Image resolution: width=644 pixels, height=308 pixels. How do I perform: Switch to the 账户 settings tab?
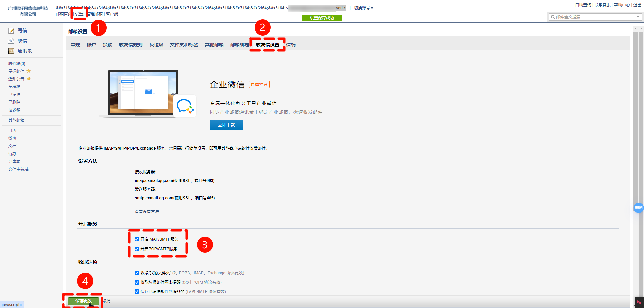click(91, 44)
